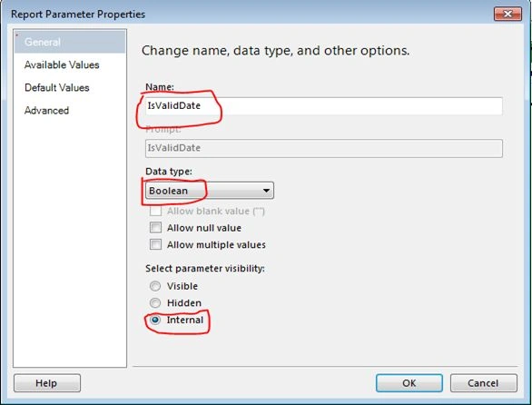The image size is (532, 405).
Task: Open Help for this dialog
Action: click(x=47, y=383)
